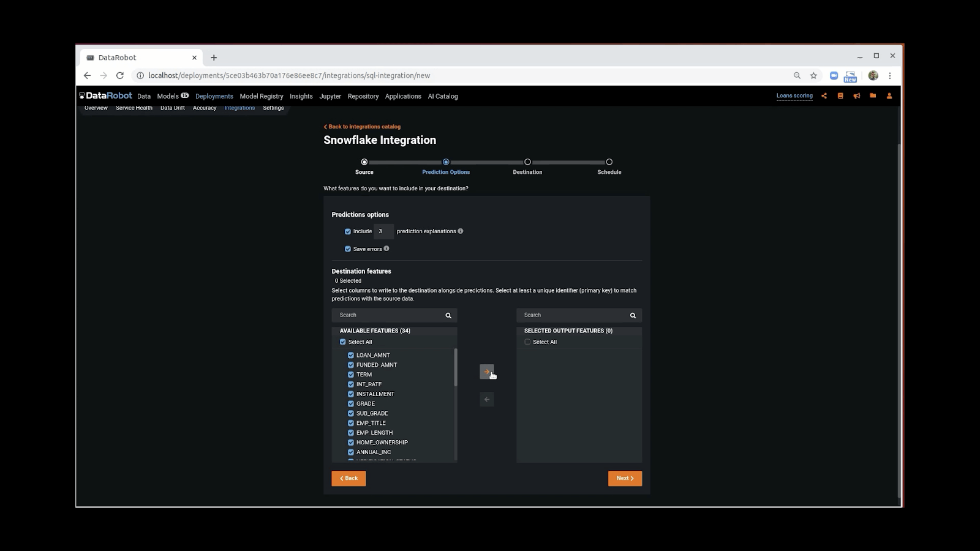980x551 pixels.
Task: Toggle Save errors checkbox
Action: (348, 249)
